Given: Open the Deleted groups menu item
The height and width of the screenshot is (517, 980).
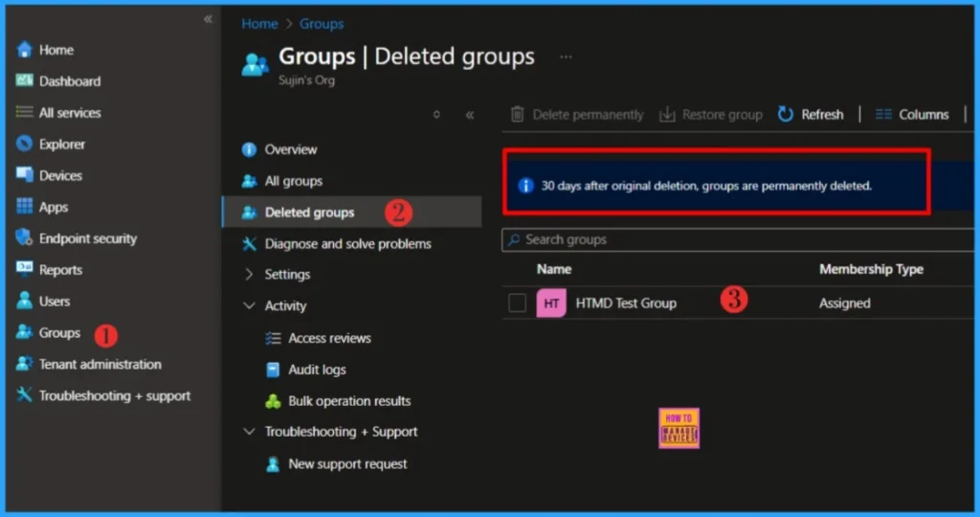Looking at the screenshot, I should [352, 213].
